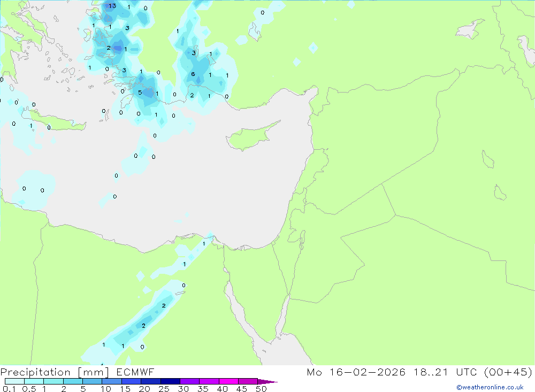This screenshot has width=535, height=392.
Task: Choose the magenta swatch between 40 and 45
Action: pyautogui.click(x=228, y=381)
